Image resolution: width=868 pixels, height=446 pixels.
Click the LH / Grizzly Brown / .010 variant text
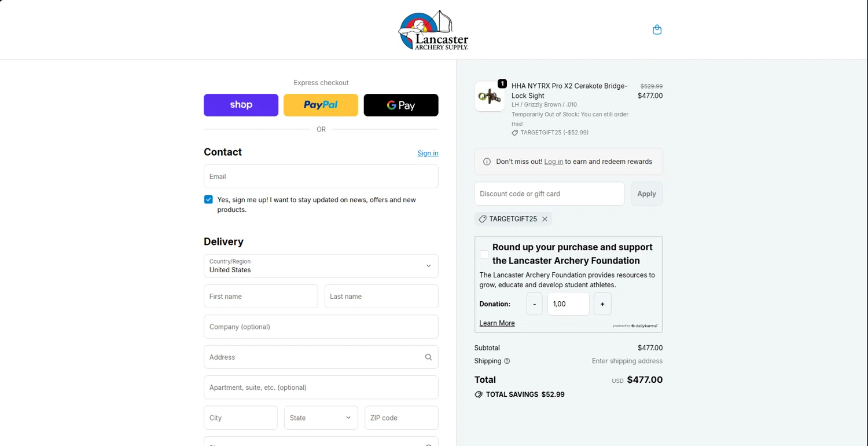click(544, 105)
